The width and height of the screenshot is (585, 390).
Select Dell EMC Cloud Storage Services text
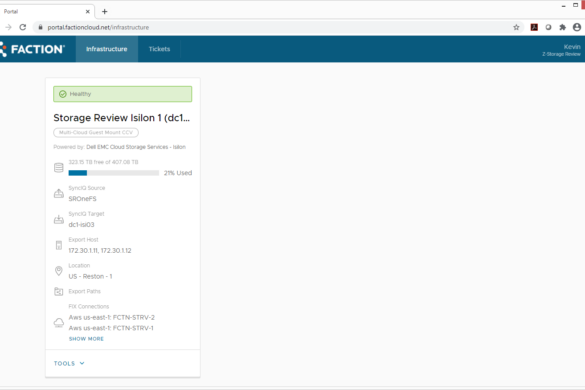point(136,147)
